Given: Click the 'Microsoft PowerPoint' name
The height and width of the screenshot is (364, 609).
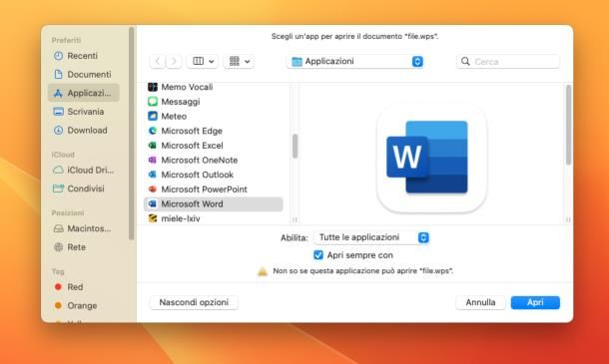Looking at the screenshot, I should pos(205,189).
